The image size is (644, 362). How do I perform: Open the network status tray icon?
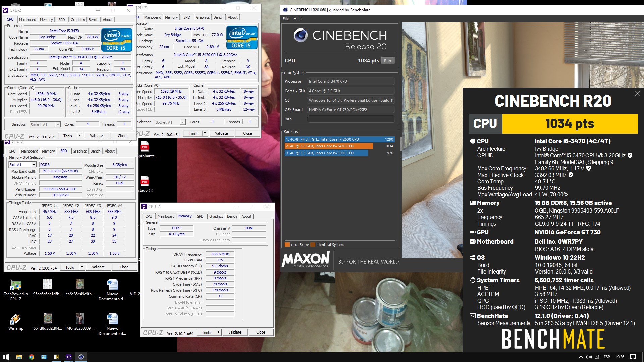coord(597,357)
